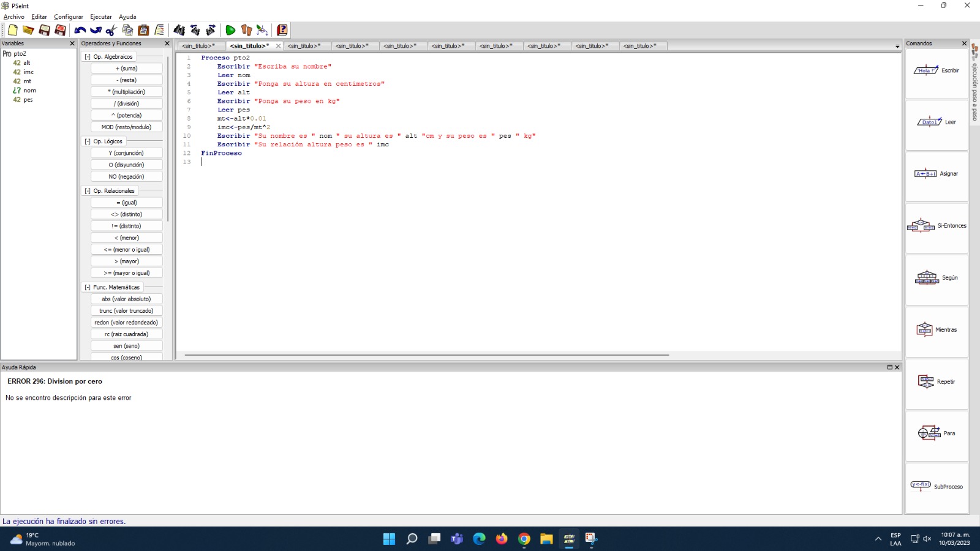Maximize the Ayuda Rápida panel
980x551 pixels.
(x=890, y=367)
